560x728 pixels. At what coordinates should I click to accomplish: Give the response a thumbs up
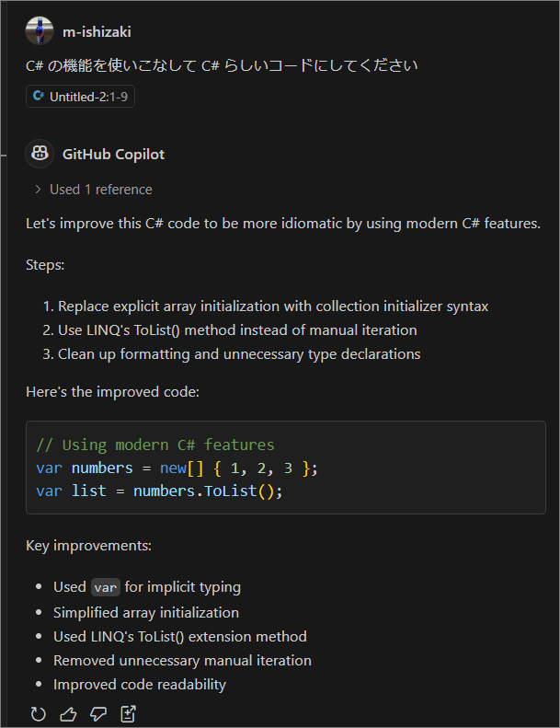(68, 713)
